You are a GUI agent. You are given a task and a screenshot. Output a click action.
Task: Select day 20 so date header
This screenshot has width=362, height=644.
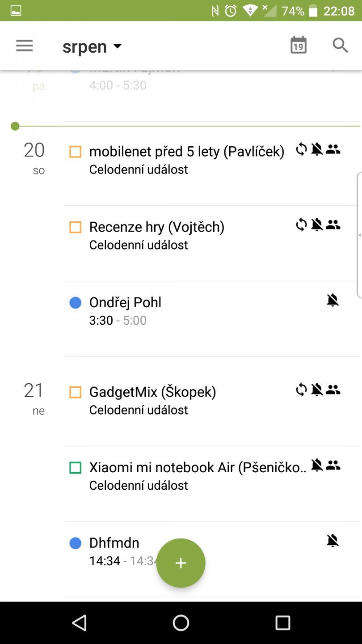pyautogui.click(x=34, y=157)
